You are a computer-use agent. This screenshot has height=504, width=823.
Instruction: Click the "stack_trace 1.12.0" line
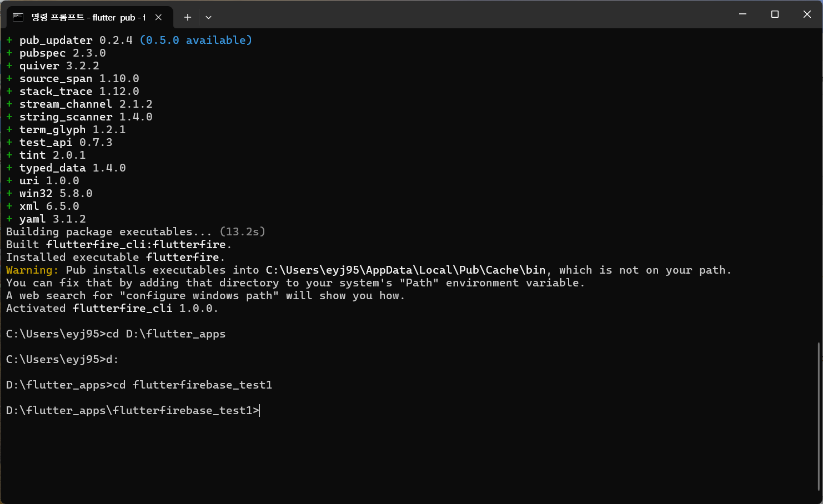pos(73,91)
